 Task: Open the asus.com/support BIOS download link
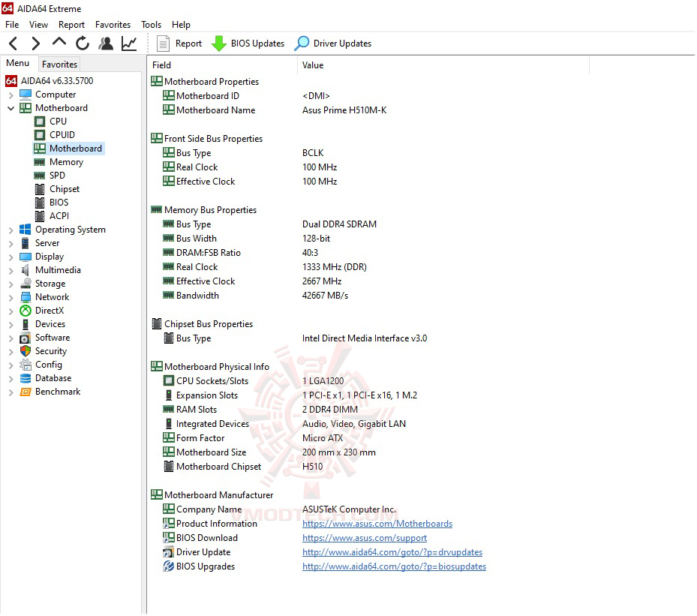point(365,538)
